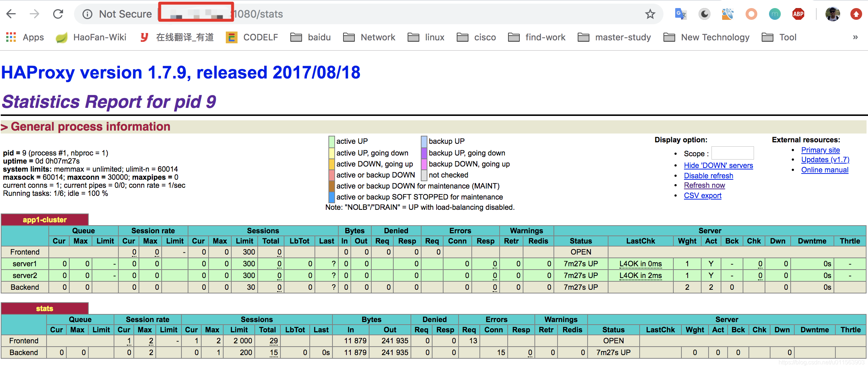868x369 pixels.
Task: Open the New Technology bookmark folder
Action: pos(707,37)
